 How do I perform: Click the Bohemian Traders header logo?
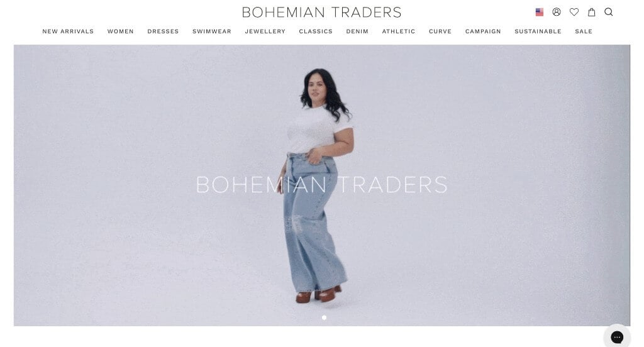click(x=321, y=13)
